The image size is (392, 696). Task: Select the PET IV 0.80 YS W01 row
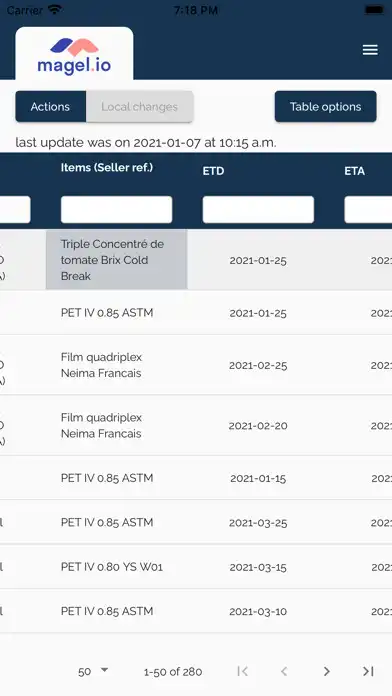[196, 567]
